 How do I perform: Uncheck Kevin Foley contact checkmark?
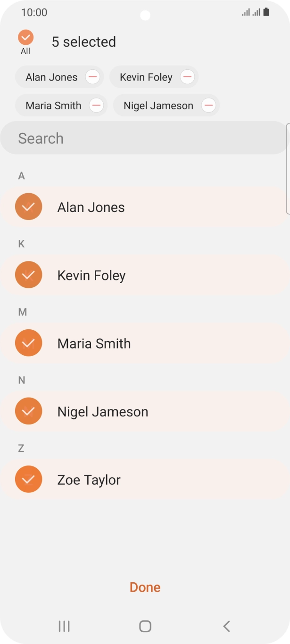[28, 275]
